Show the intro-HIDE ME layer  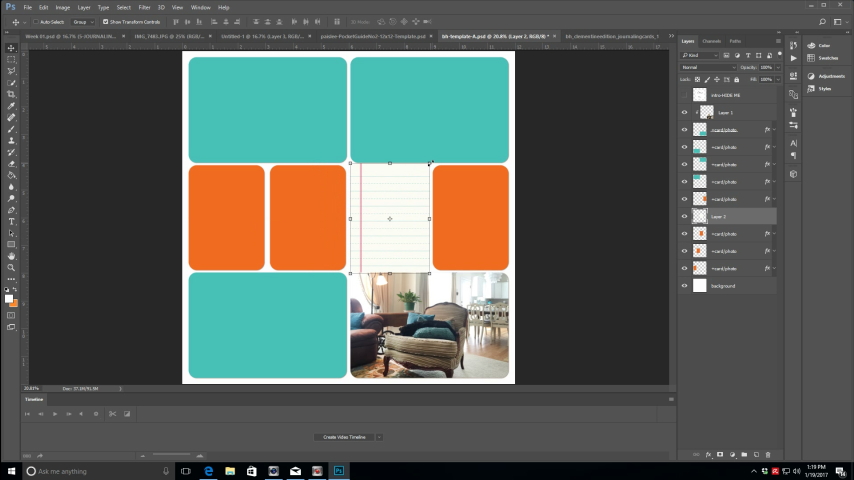coord(685,95)
